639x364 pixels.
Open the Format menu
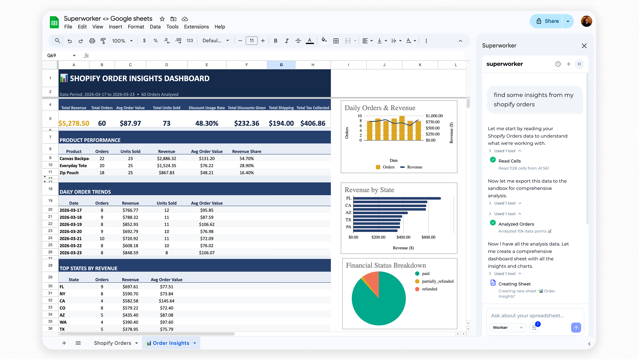click(136, 27)
